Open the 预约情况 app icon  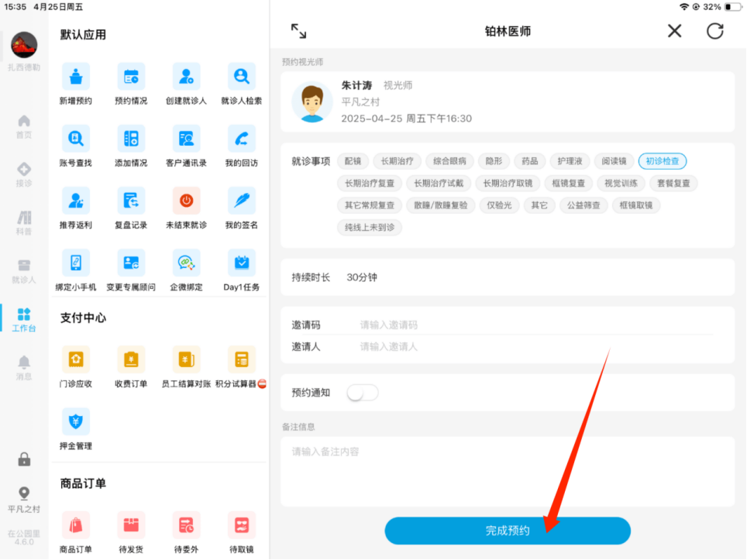131,77
